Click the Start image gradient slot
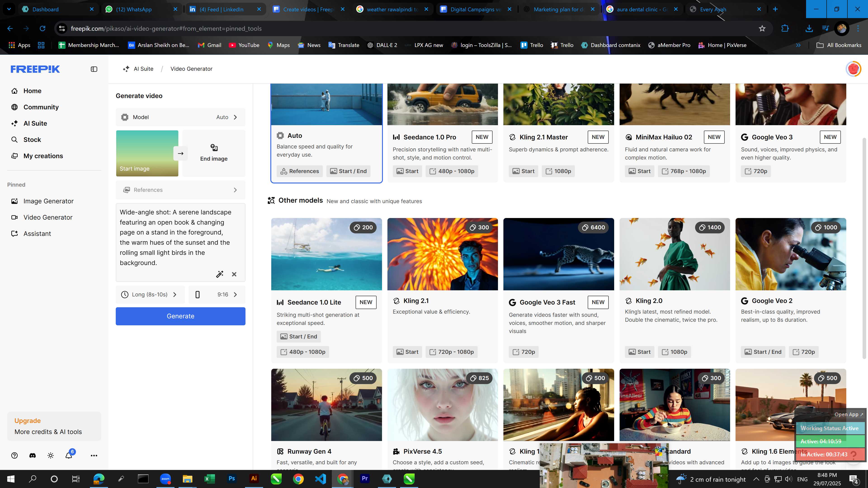This screenshot has height=488, width=868. point(147,153)
